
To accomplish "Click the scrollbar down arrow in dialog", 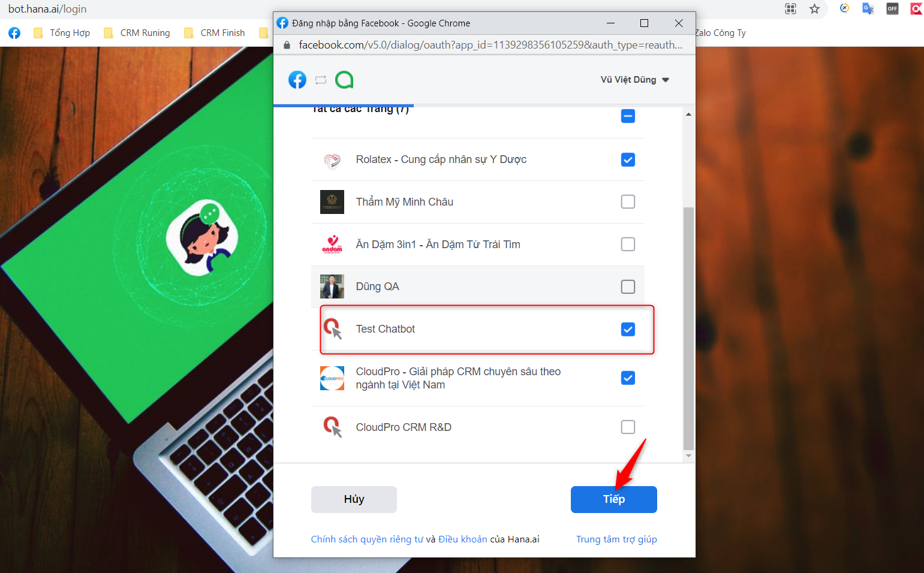I will click(x=688, y=456).
